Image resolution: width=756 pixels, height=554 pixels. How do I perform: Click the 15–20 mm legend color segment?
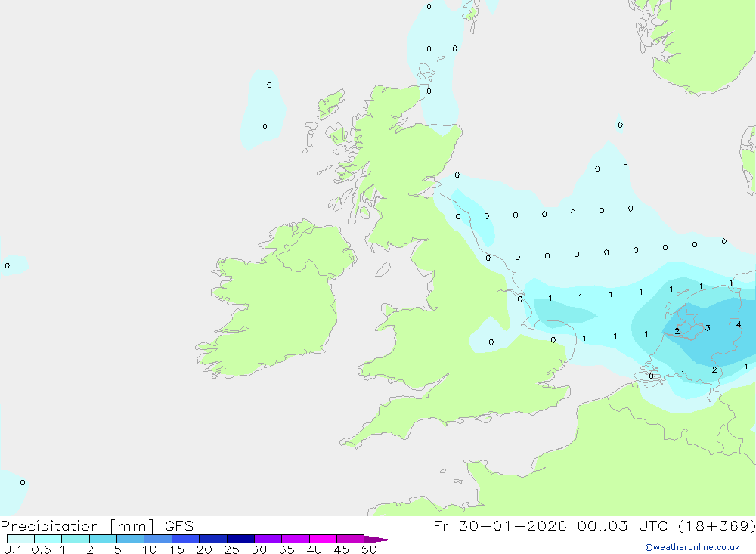pyautogui.click(x=186, y=539)
